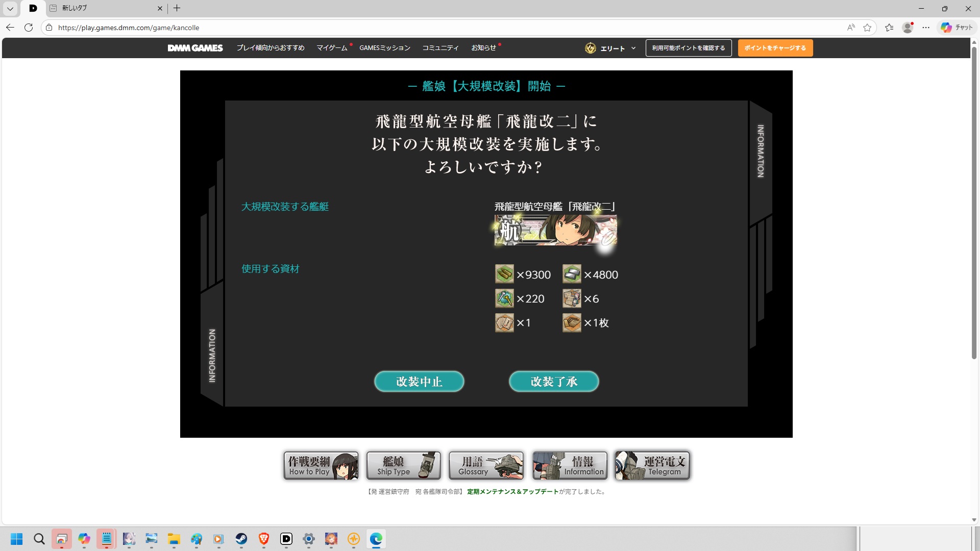980x551 pixels.
Task: Open browser settings ellipsis menu
Action: (926, 28)
